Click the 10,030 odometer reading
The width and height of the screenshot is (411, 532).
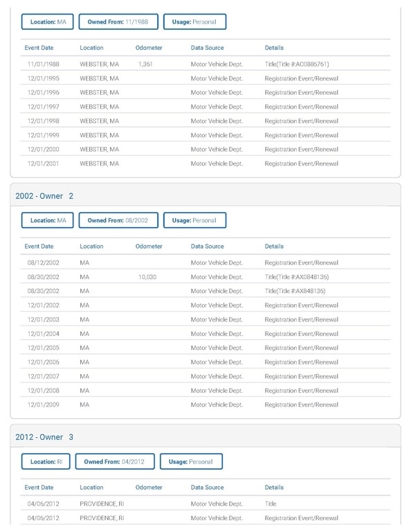point(147,277)
